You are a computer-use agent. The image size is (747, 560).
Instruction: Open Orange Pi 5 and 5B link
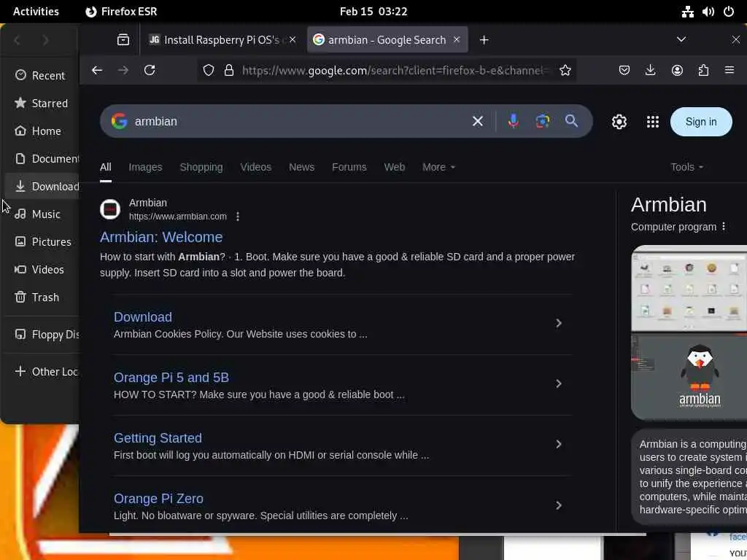click(x=171, y=378)
